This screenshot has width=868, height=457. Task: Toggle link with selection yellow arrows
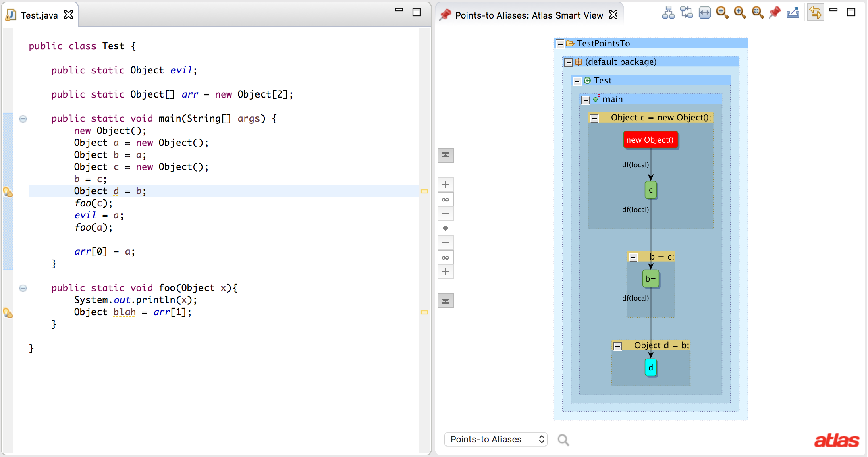tap(815, 12)
